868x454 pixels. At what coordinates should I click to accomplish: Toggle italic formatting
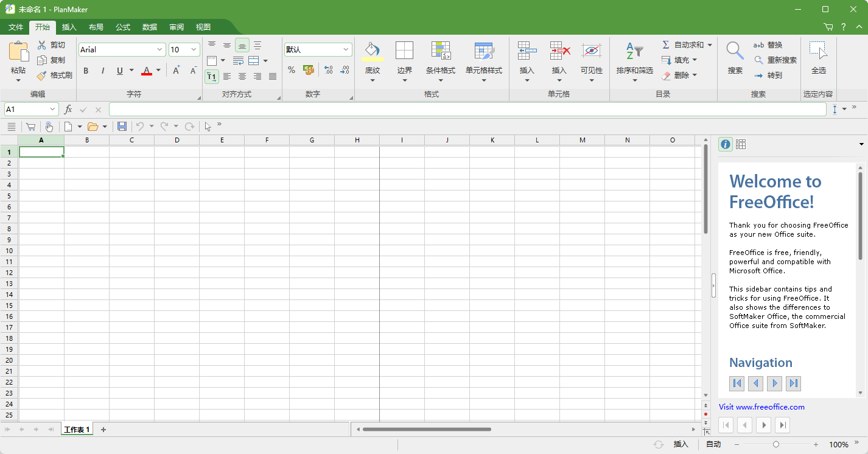tap(103, 71)
